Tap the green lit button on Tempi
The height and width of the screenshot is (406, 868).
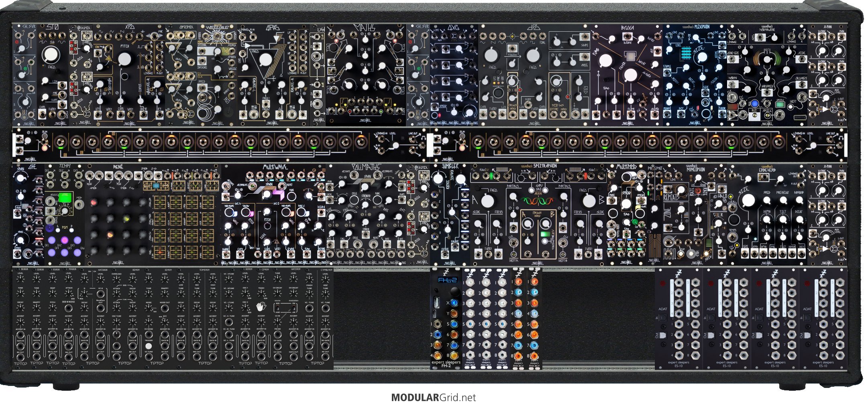pyautogui.click(x=65, y=197)
